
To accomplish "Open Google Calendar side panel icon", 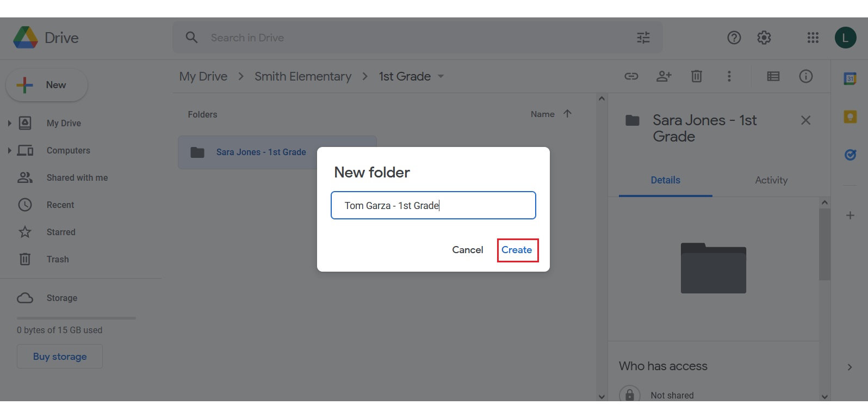I will point(850,78).
